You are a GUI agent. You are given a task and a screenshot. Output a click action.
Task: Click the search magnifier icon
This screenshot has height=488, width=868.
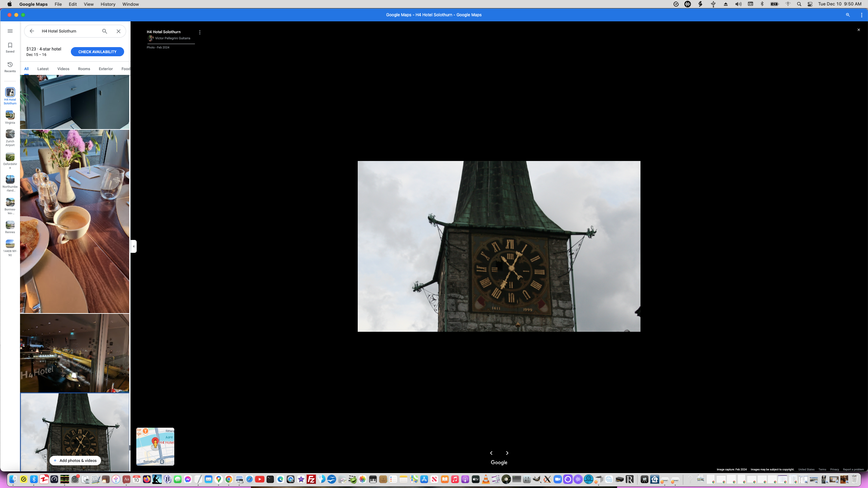104,31
